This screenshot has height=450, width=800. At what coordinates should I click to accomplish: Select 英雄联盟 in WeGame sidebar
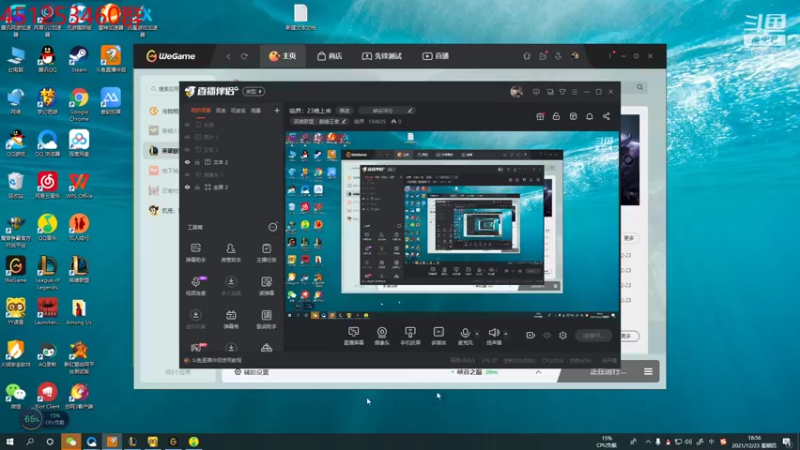point(163,151)
